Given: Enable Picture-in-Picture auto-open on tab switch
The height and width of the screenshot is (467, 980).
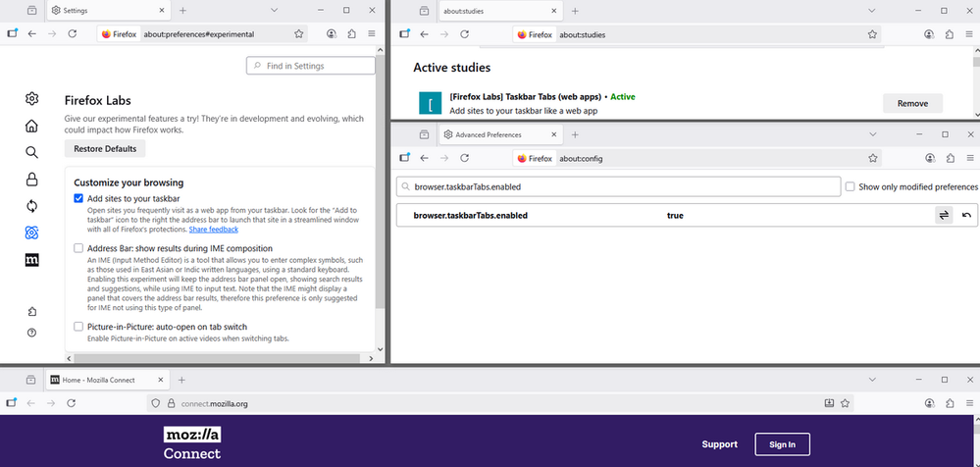Looking at the screenshot, I should click(78, 327).
